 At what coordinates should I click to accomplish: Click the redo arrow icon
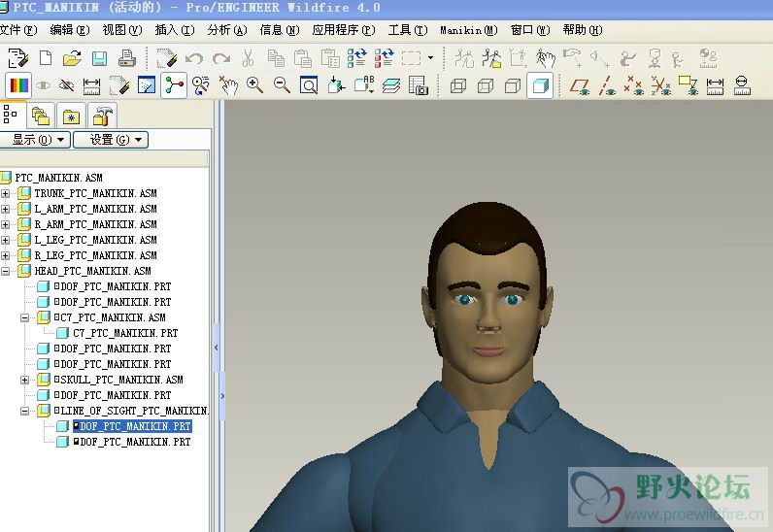(x=221, y=58)
